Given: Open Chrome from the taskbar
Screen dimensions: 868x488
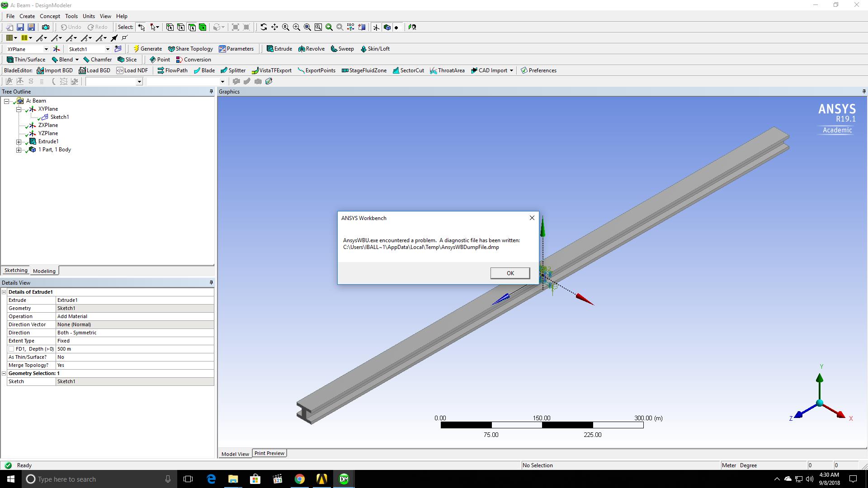Looking at the screenshot, I should [x=299, y=479].
